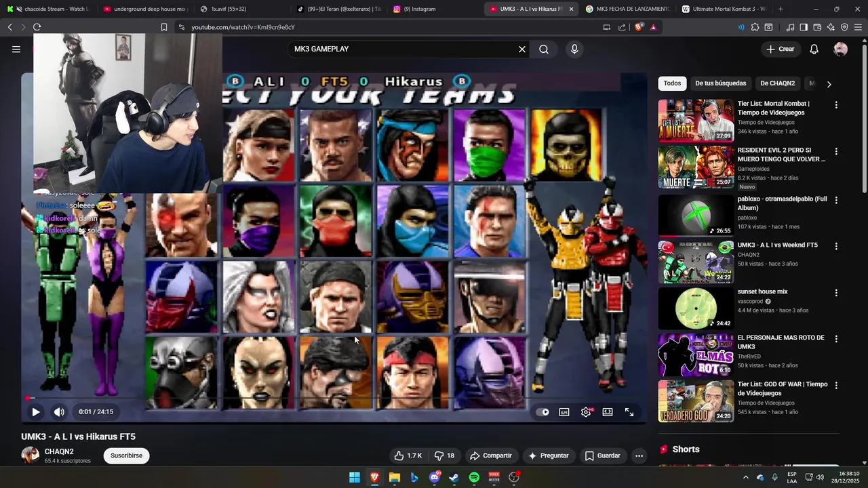Open the Brave VPN shield icon

(844, 27)
